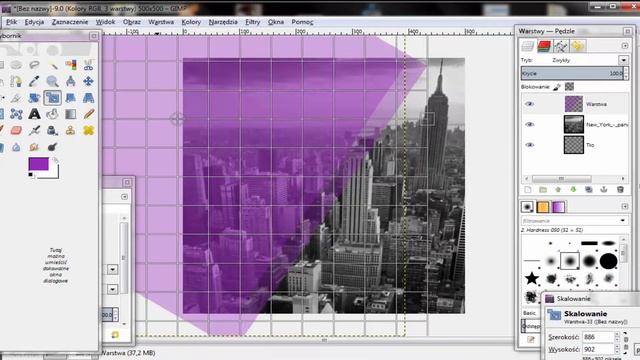Viewport: 640px width, 360px height.
Task: Switch to the Patterns tab
Action: pyautogui.click(x=542, y=207)
